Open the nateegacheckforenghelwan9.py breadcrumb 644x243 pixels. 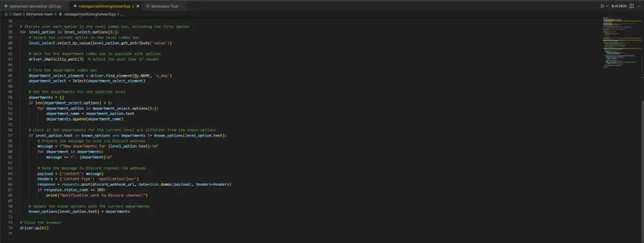point(90,14)
